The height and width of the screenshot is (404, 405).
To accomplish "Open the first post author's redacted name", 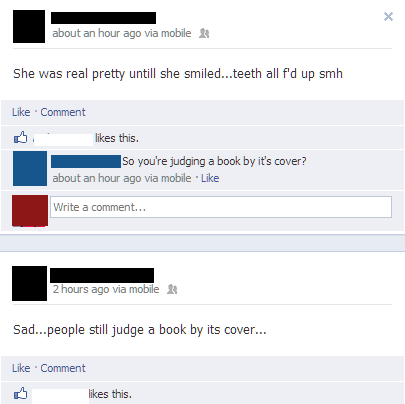I will (x=103, y=18).
